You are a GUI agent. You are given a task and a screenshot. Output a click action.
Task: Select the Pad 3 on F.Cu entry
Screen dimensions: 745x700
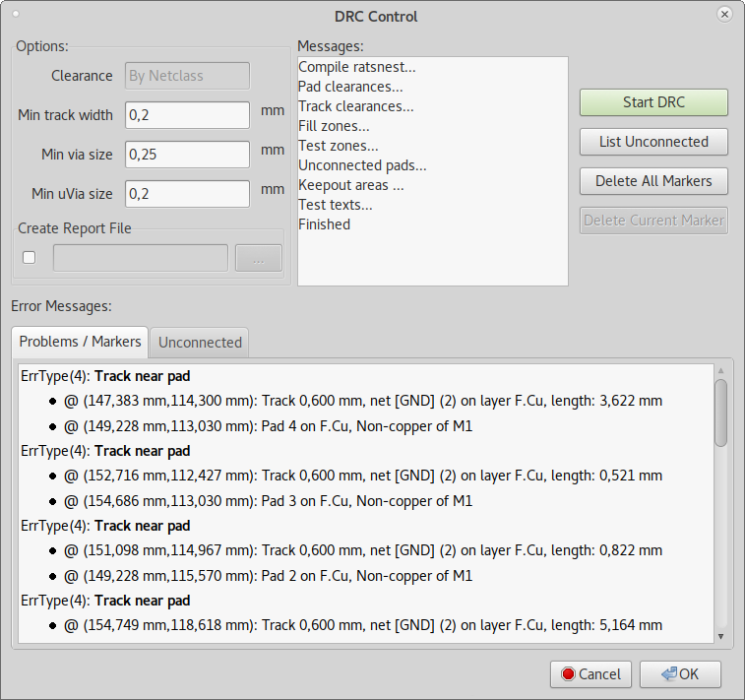coord(269,501)
